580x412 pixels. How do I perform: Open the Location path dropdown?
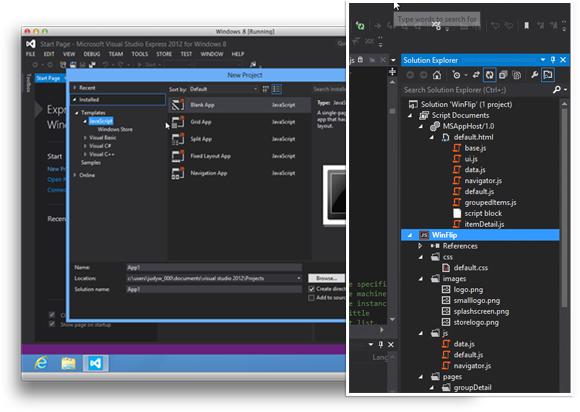tap(299, 278)
